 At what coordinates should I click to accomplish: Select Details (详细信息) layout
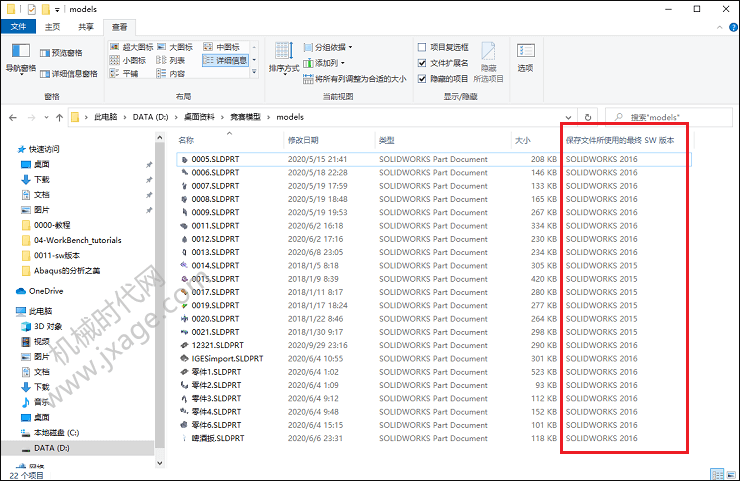(x=226, y=60)
